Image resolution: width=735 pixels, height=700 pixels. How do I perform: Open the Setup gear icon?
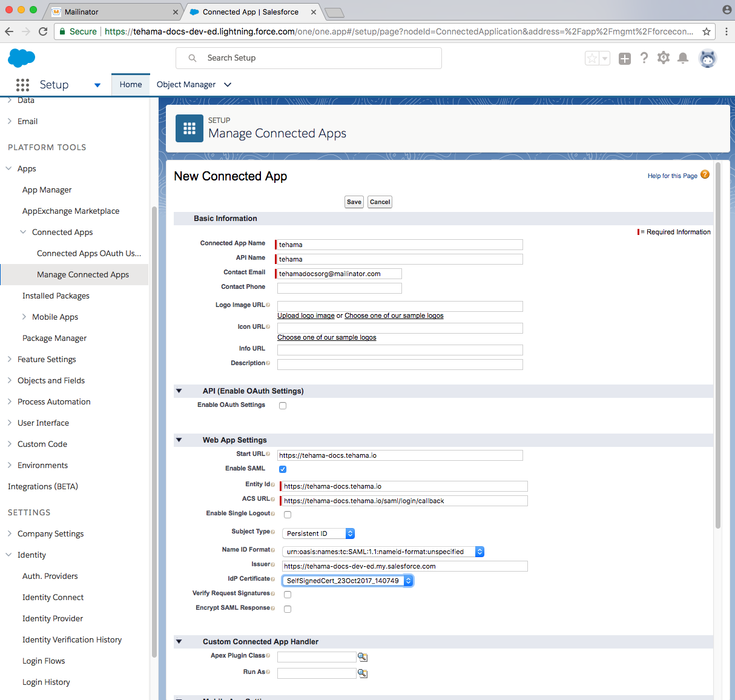tap(664, 58)
